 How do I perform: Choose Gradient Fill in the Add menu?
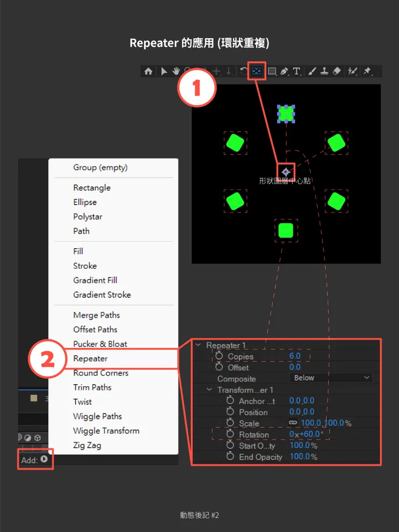[x=95, y=280]
